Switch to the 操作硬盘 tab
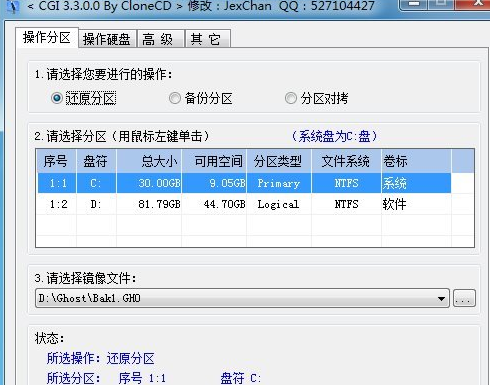 (107, 39)
